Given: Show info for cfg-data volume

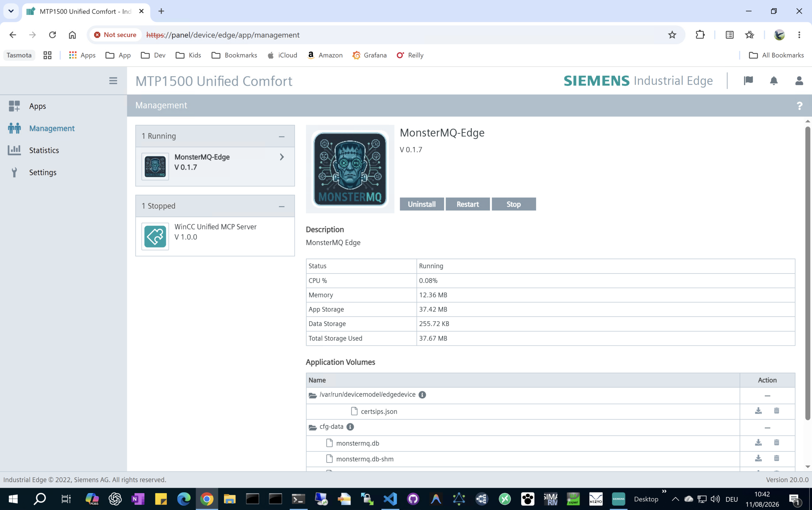Looking at the screenshot, I should click(x=350, y=427).
